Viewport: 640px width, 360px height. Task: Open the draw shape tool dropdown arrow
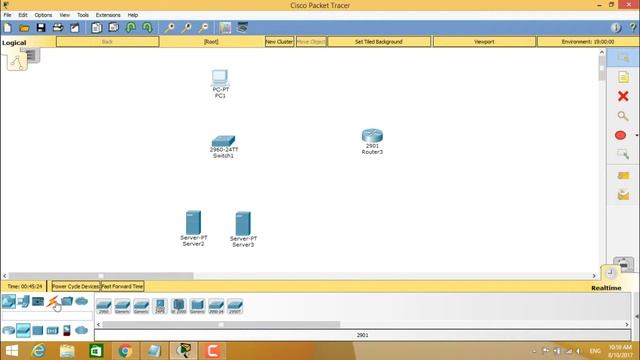[x=636, y=135]
